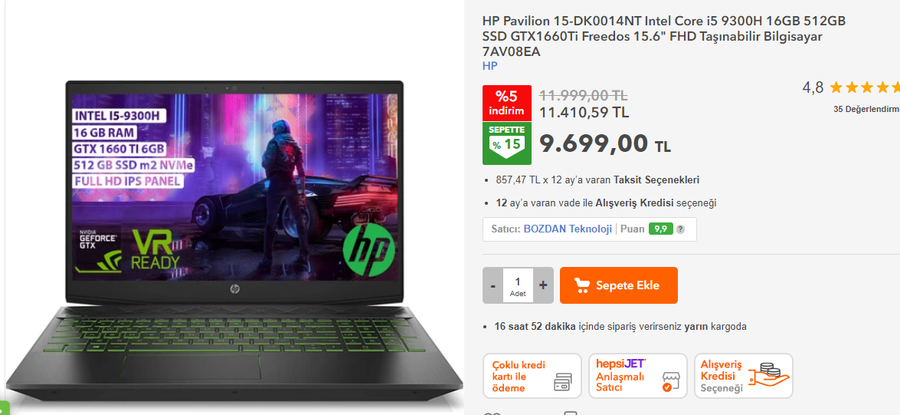The height and width of the screenshot is (415, 900).
Task: Open seller BOZDAN Teknoloji link
Action: pyautogui.click(x=568, y=229)
